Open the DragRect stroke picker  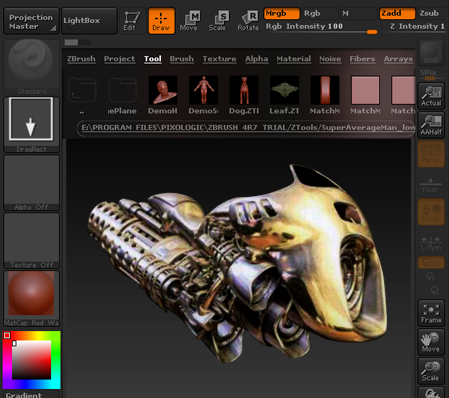(x=31, y=125)
